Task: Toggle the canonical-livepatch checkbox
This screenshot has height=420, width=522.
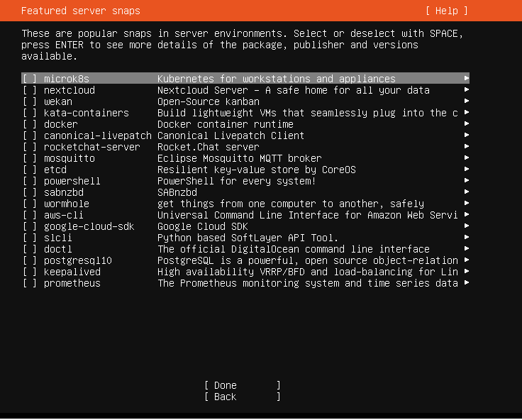Action: click(30, 136)
